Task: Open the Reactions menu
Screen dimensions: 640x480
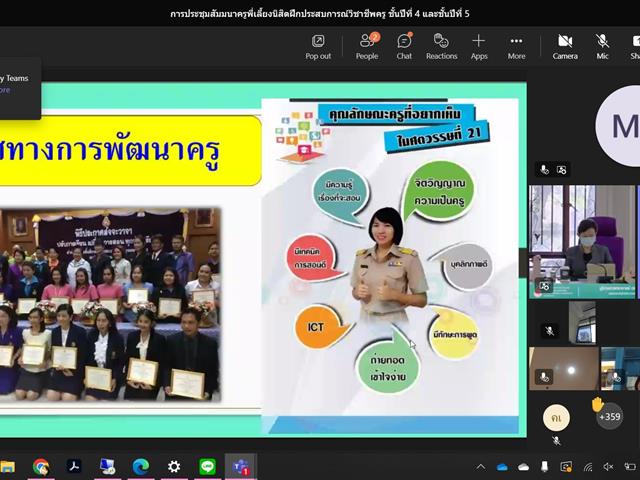Action: 442,47
